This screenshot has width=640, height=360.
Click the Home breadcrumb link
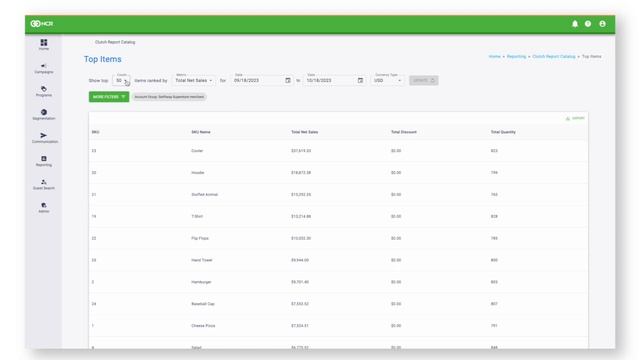pyautogui.click(x=494, y=56)
